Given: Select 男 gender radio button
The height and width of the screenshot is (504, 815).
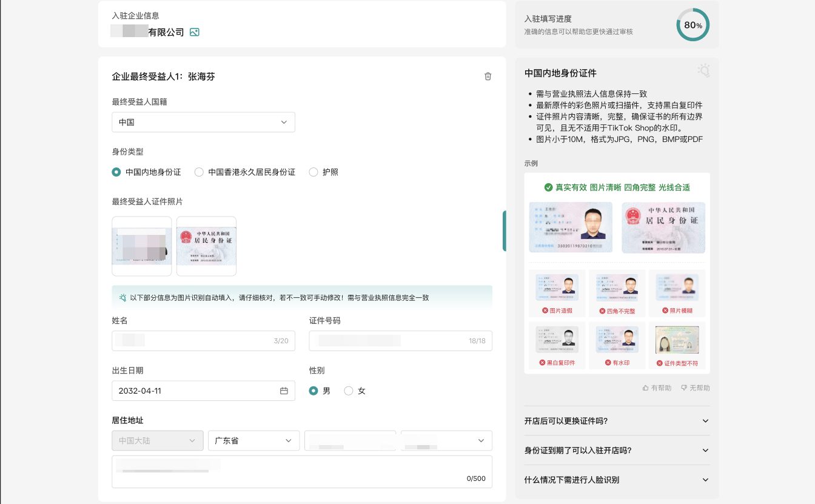Looking at the screenshot, I should [314, 391].
